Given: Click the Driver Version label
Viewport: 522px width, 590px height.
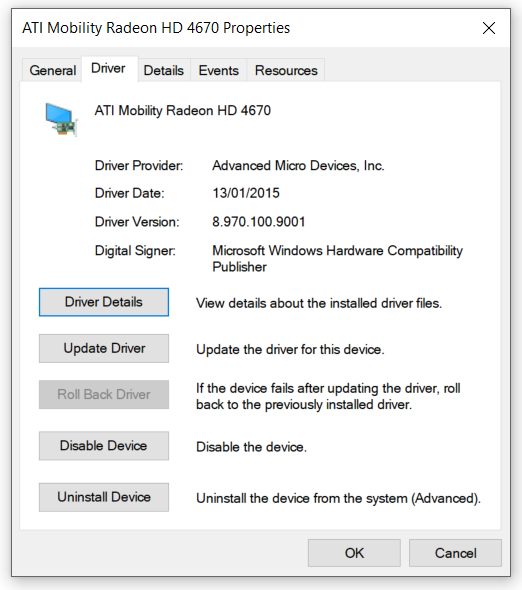Looking at the screenshot, I should [137, 222].
